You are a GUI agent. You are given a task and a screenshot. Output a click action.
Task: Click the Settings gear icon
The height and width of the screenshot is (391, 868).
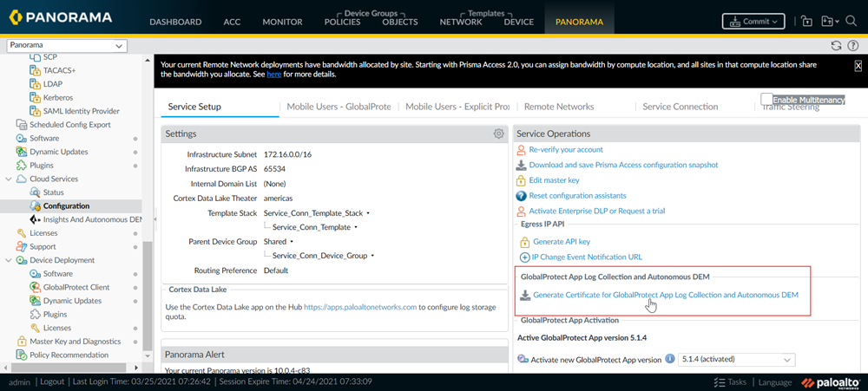[498, 134]
